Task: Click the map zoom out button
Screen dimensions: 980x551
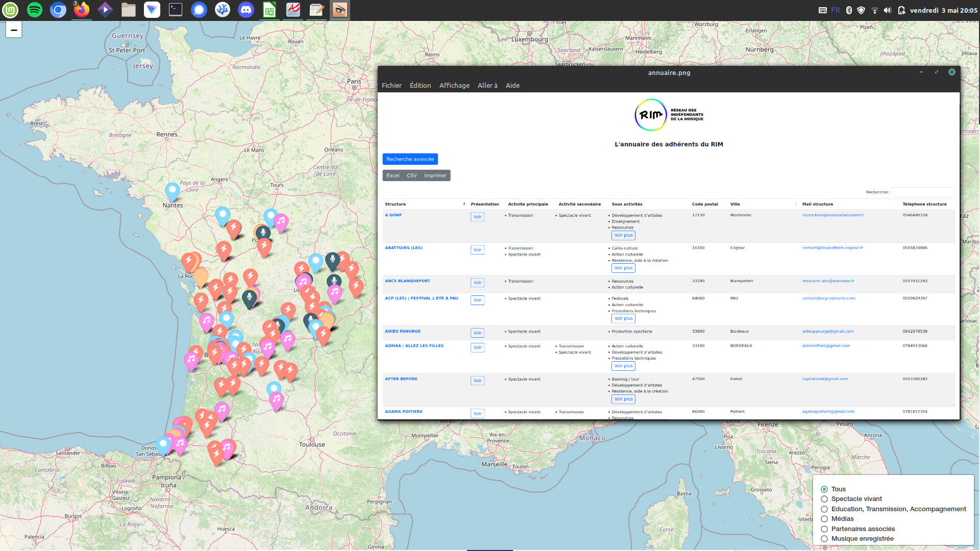Action: [14, 30]
